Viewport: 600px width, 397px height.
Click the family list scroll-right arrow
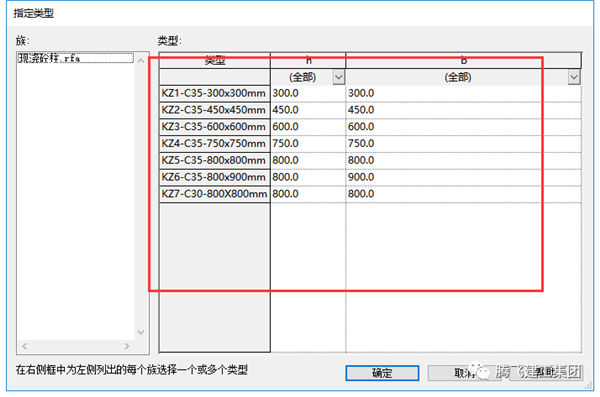point(127,346)
